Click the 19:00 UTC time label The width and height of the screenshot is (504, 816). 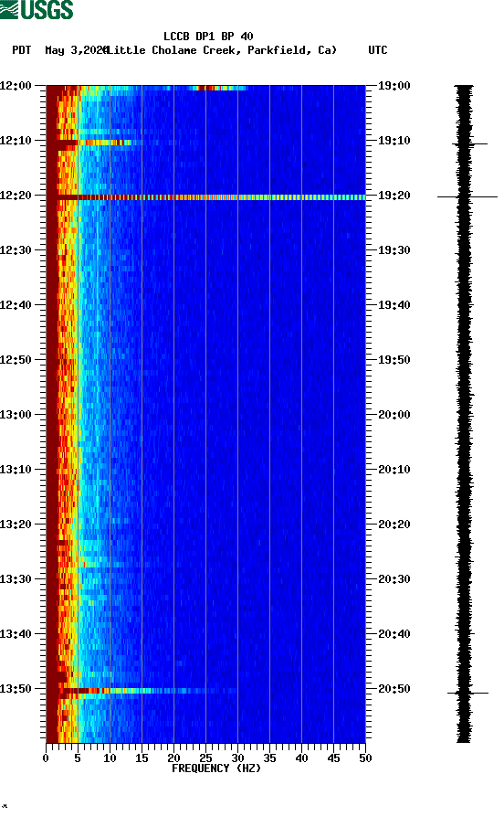click(x=394, y=85)
